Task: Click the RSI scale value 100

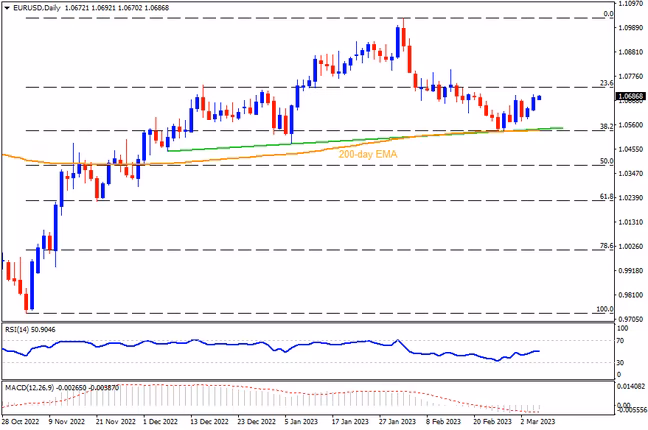Action: (x=622, y=328)
